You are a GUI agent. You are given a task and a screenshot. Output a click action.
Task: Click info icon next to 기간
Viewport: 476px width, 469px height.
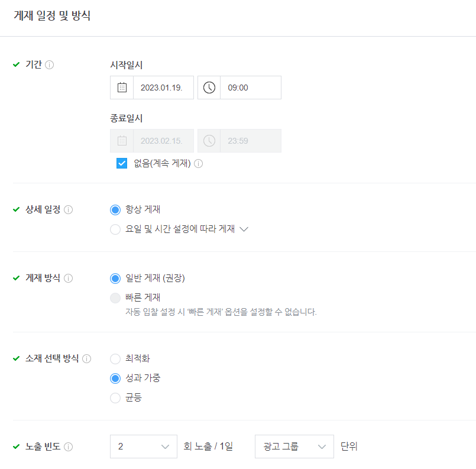(50, 64)
